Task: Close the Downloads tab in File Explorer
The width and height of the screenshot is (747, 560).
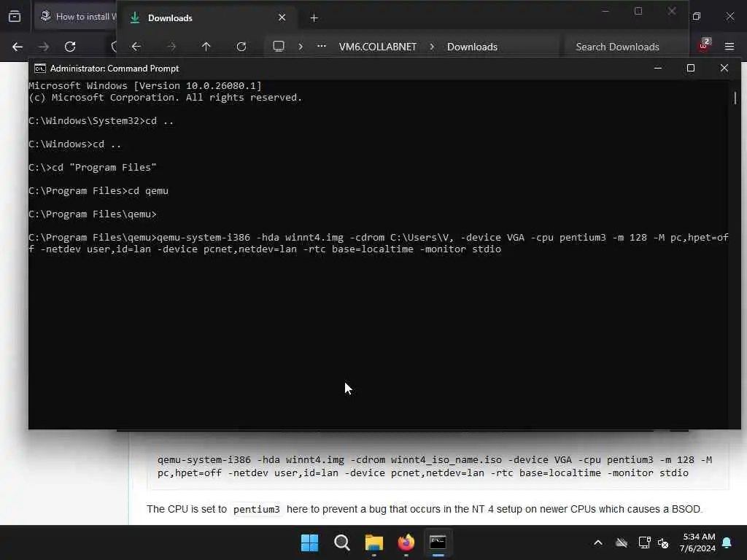Action: click(282, 17)
